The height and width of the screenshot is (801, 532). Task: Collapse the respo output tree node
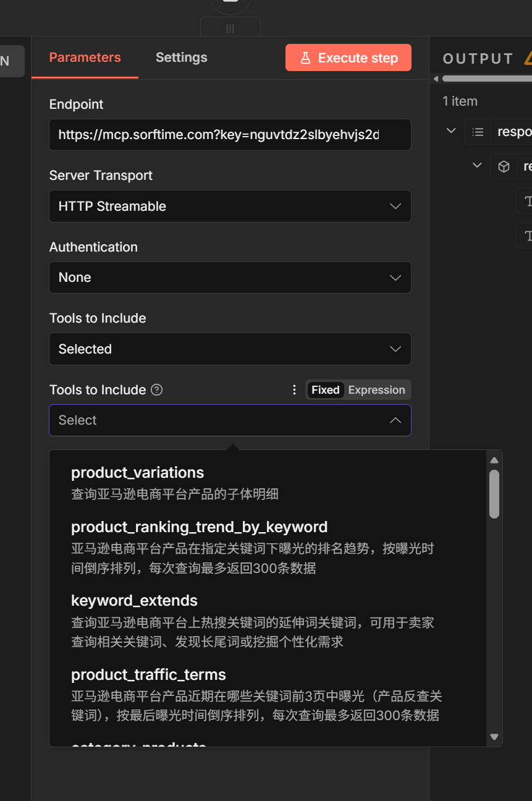point(451,131)
